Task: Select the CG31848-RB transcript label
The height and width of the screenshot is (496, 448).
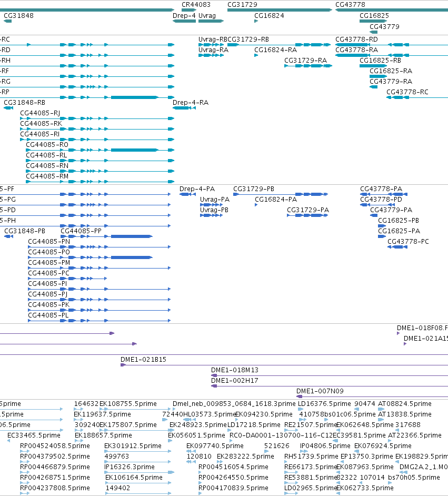Action: coord(24,103)
